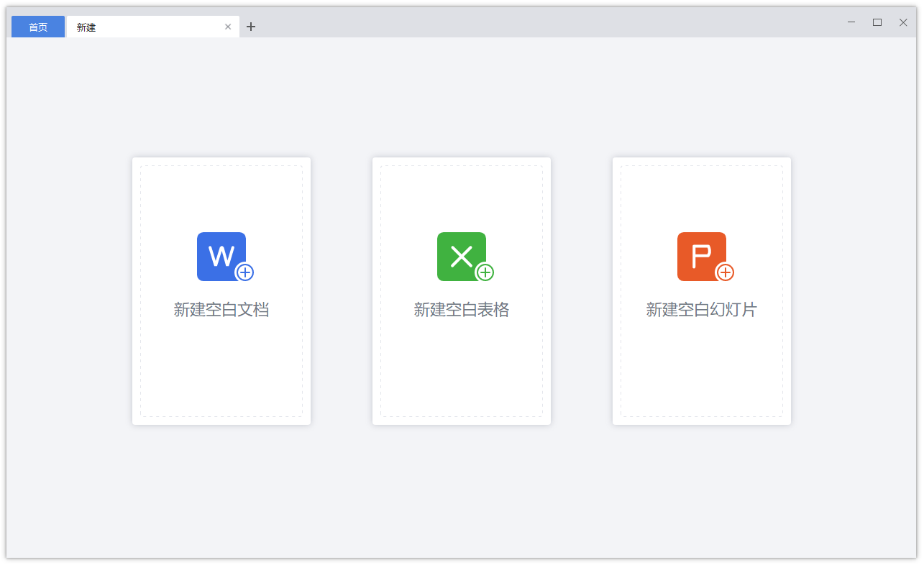
Task: Click empty space at bottom of slides card
Action: pyautogui.click(x=702, y=374)
